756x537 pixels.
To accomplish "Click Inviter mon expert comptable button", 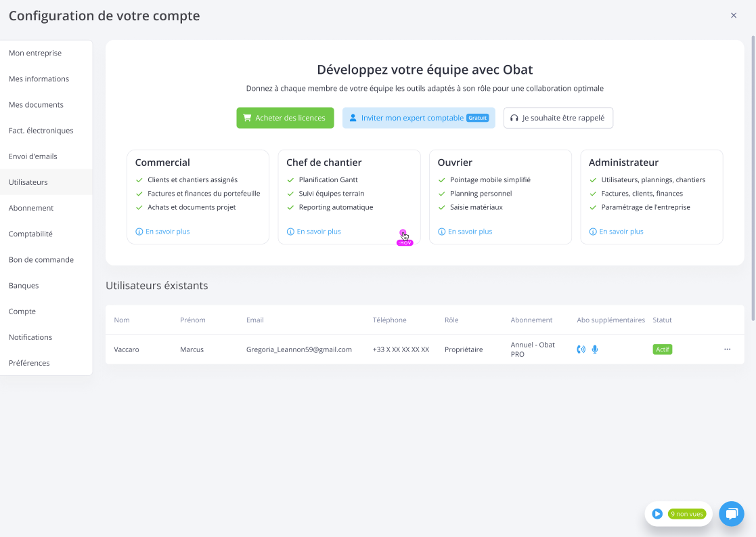I will point(418,118).
